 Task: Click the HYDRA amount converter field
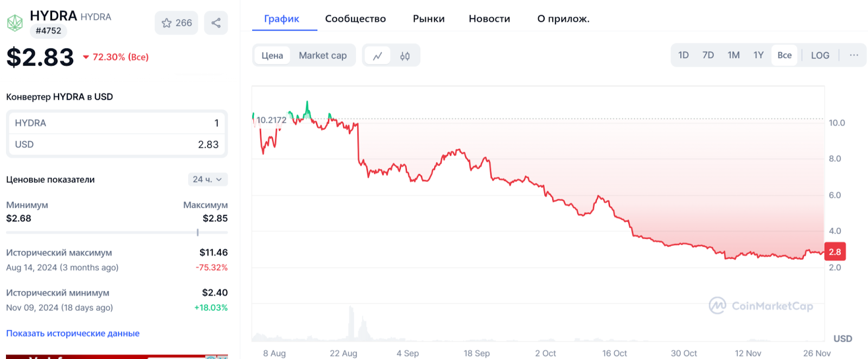(117, 123)
